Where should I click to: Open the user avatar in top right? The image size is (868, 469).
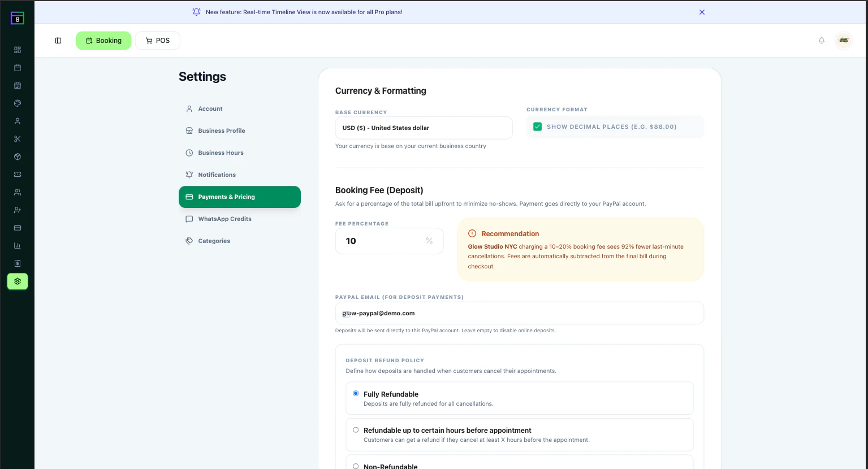(x=844, y=41)
